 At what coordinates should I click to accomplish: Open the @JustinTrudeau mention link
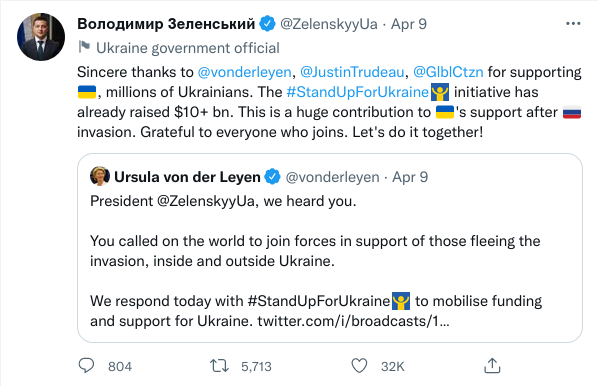tap(352, 72)
